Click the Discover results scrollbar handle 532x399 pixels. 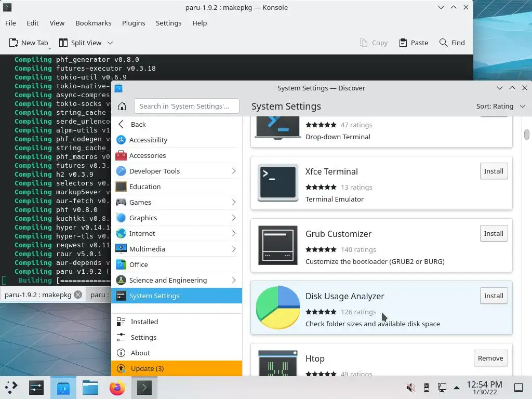point(526,135)
